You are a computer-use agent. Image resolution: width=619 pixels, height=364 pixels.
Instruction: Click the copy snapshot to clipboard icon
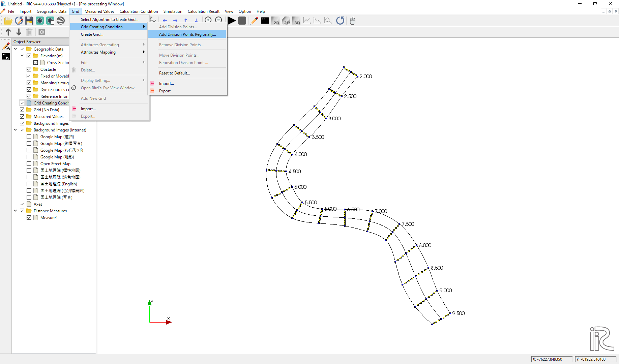pos(50,21)
